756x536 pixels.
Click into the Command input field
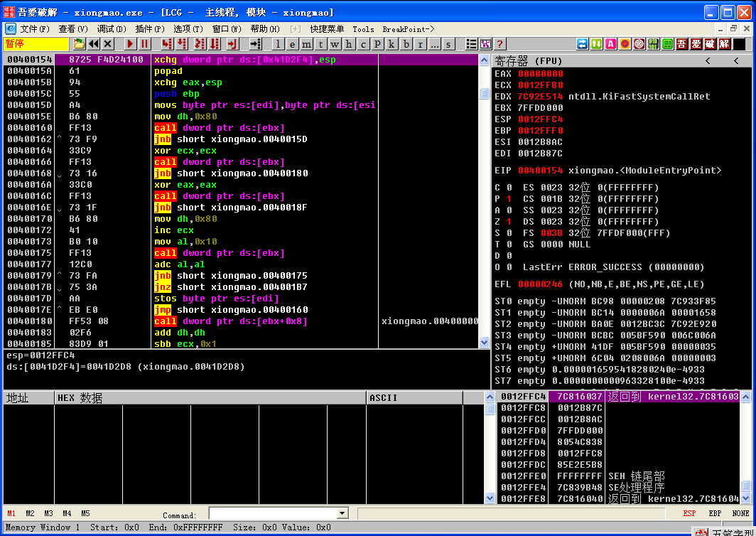point(274,513)
